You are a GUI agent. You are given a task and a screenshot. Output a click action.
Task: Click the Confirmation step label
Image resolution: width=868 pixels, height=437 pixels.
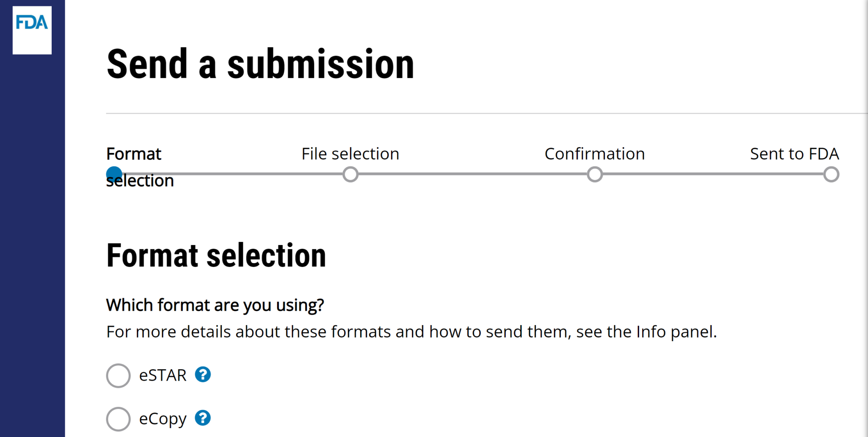(595, 154)
